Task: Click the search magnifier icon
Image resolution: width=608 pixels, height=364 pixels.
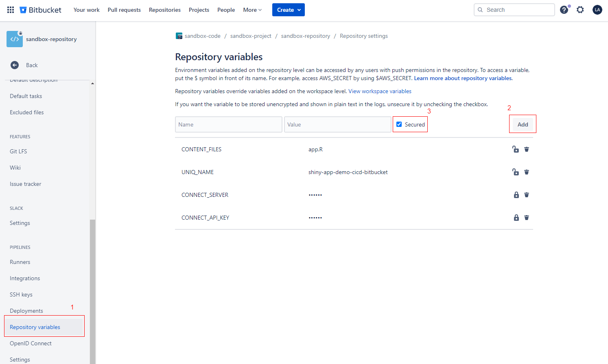Action: tap(480, 9)
